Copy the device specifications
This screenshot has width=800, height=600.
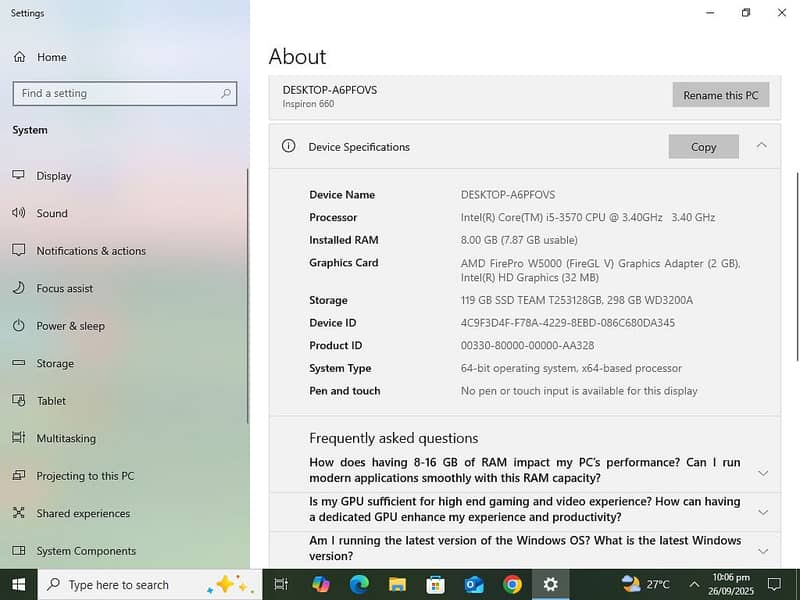(704, 147)
